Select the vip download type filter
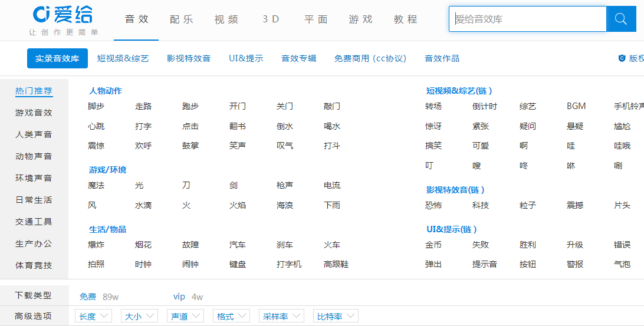The image size is (644, 326). tap(179, 297)
